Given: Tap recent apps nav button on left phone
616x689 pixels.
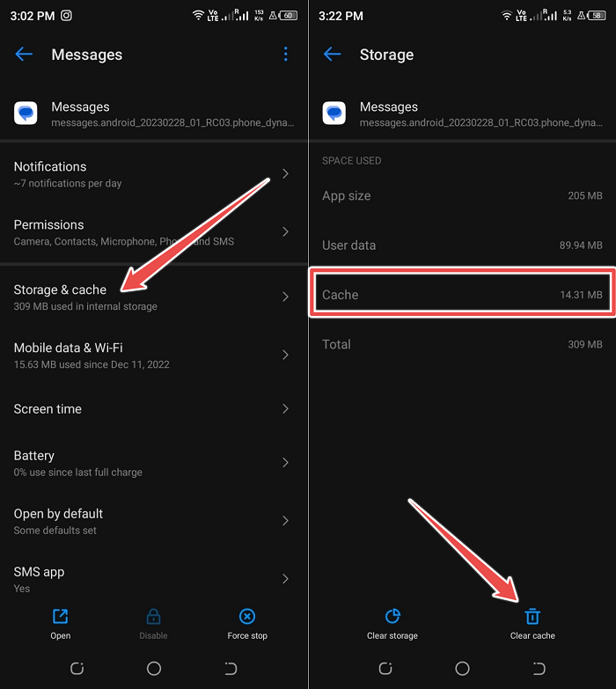Looking at the screenshot, I should [77, 669].
